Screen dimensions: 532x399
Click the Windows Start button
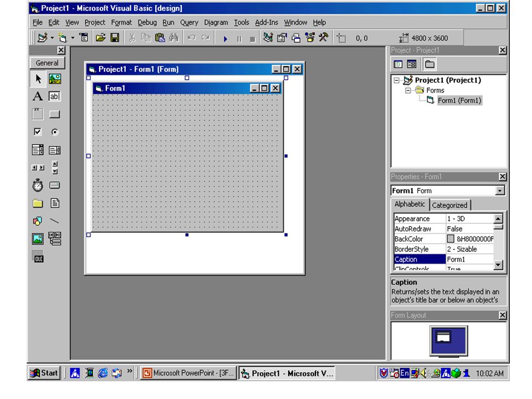[44, 373]
